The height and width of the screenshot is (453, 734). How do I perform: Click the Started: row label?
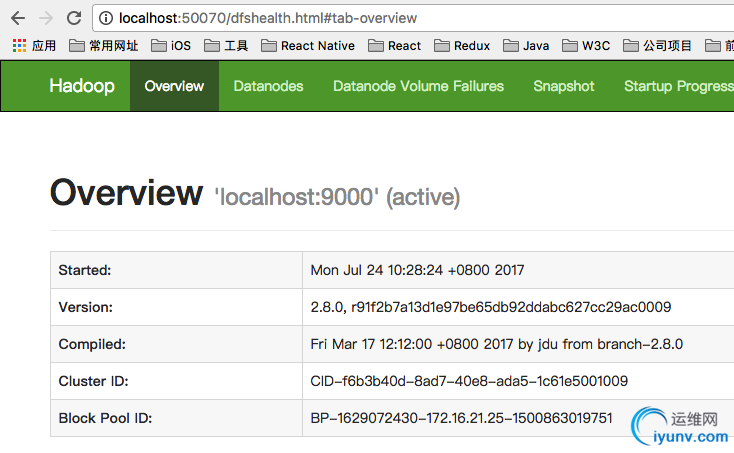pos(85,270)
